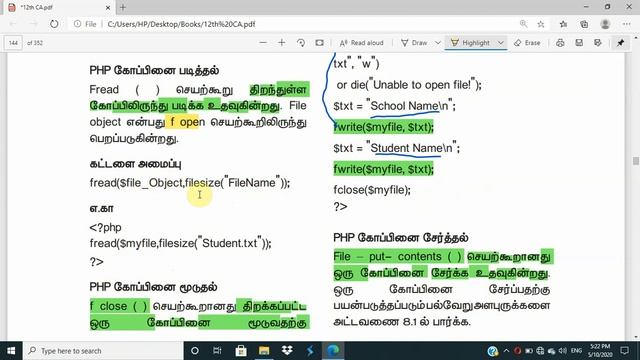Open File Explorer from taskbar

[x=264, y=351]
